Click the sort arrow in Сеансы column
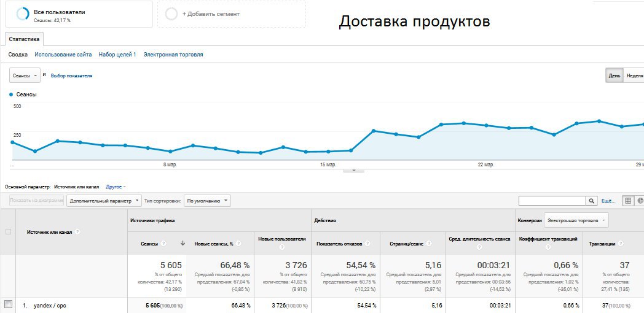Viewport: 644px width, 313px height. point(183,243)
